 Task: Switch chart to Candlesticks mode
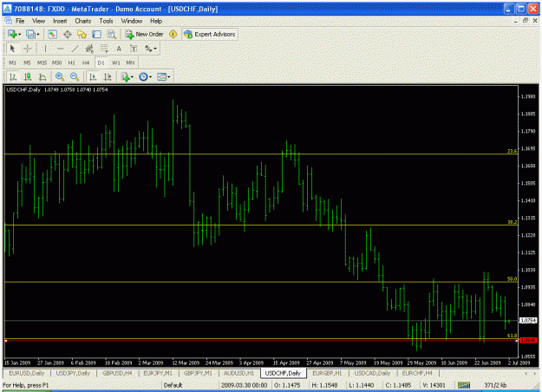pyautogui.click(x=28, y=76)
